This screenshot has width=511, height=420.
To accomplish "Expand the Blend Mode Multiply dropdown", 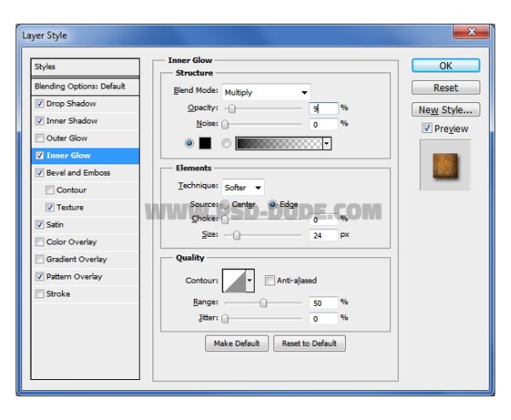I will pyautogui.click(x=267, y=92).
